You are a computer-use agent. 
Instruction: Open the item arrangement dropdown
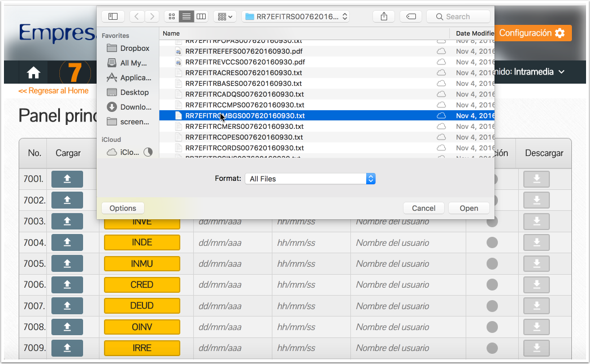[x=224, y=16]
